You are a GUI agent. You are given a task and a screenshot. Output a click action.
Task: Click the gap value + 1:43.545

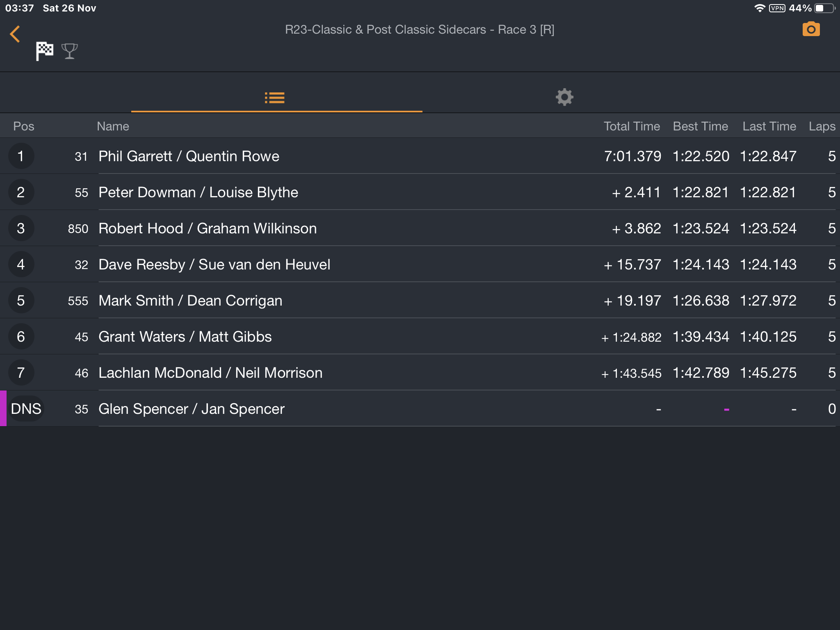(631, 373)
